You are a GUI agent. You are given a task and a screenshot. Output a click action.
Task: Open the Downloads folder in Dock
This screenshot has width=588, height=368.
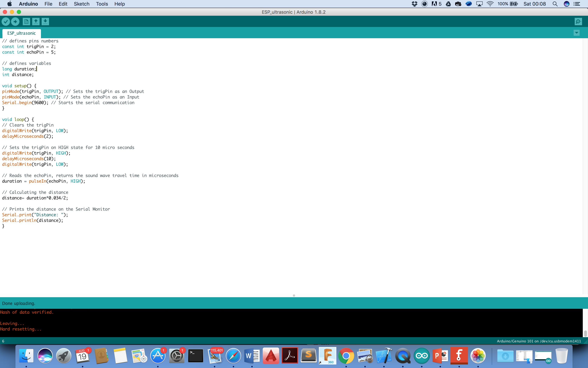pyautogui.click(x=505, y=356)
